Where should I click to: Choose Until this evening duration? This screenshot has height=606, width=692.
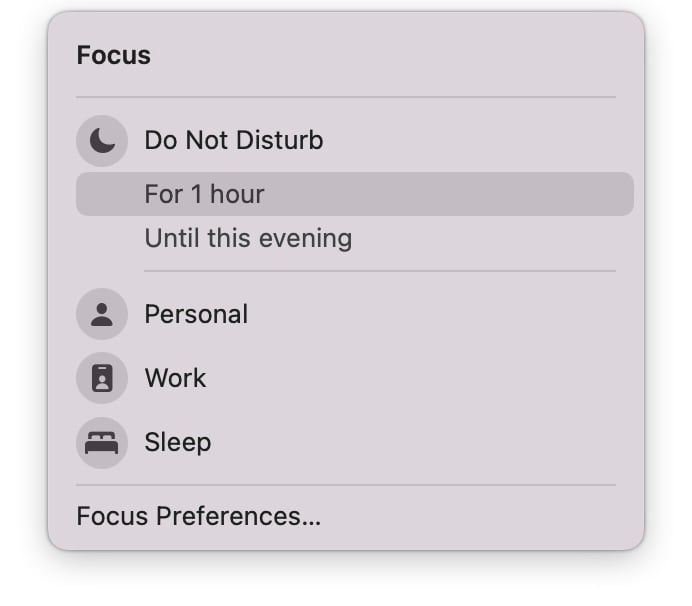tap(248, 238)
